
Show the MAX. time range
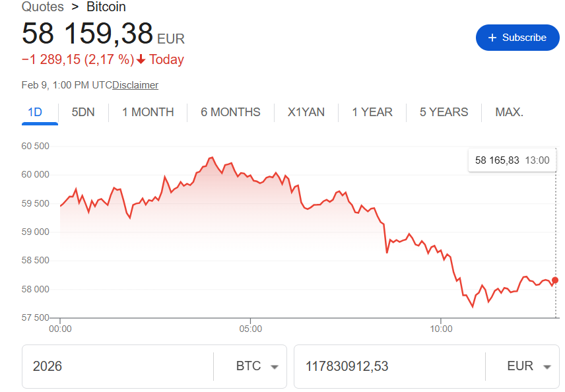pos(509,112)
